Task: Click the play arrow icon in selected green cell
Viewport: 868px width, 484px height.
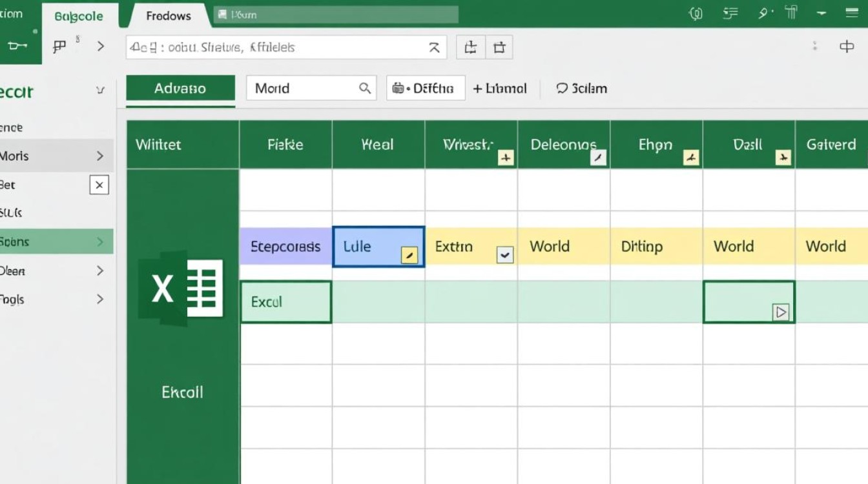Action: point(781,312)
